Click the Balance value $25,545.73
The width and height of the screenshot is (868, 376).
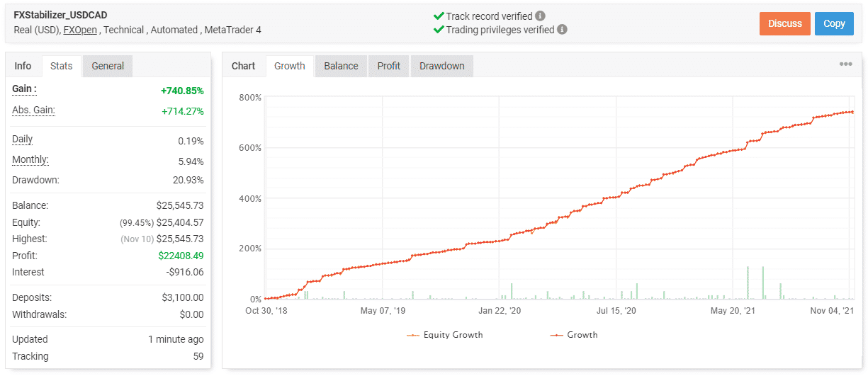[180, 206]
